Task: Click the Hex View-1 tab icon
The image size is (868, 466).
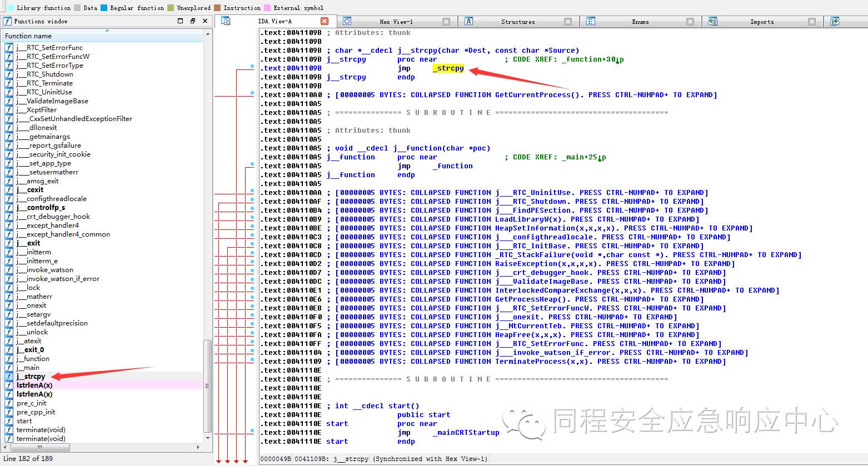Action: coord(347,22)
